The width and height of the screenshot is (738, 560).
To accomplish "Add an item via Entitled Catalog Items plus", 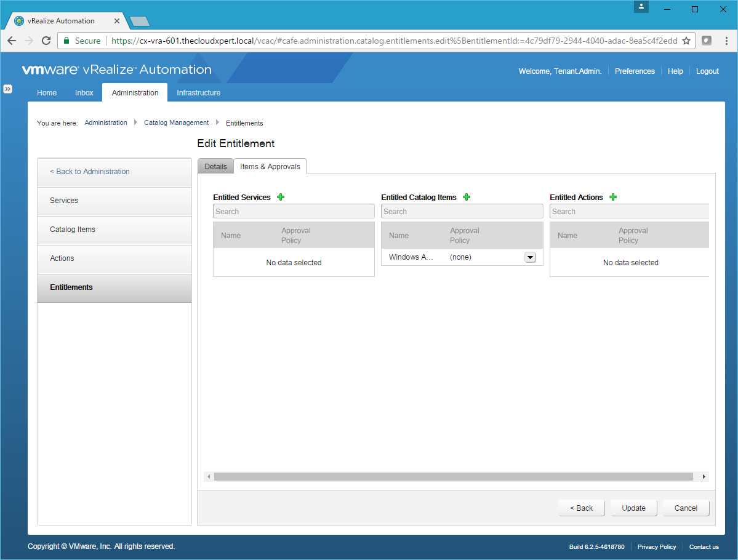I will (x=467, y=197).
